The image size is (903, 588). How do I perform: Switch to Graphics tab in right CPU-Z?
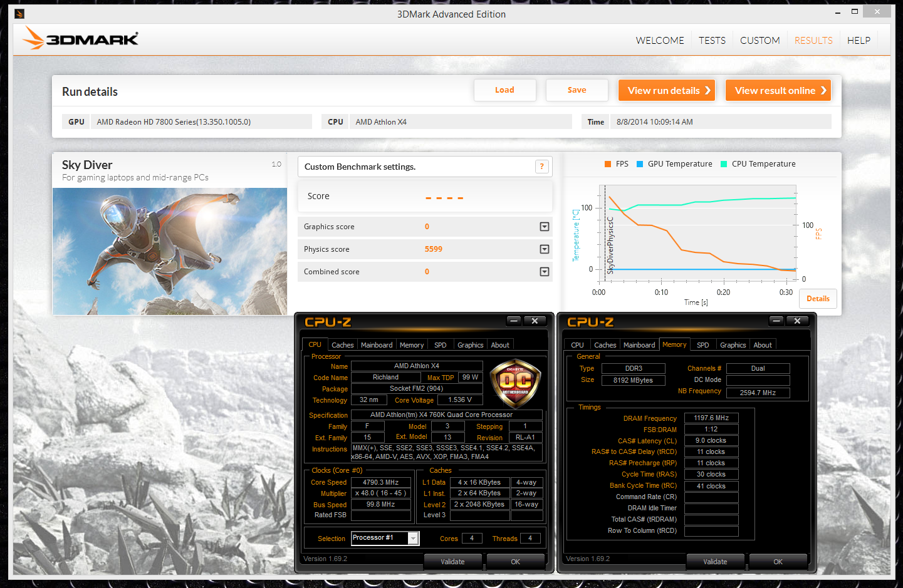point(733,345)
